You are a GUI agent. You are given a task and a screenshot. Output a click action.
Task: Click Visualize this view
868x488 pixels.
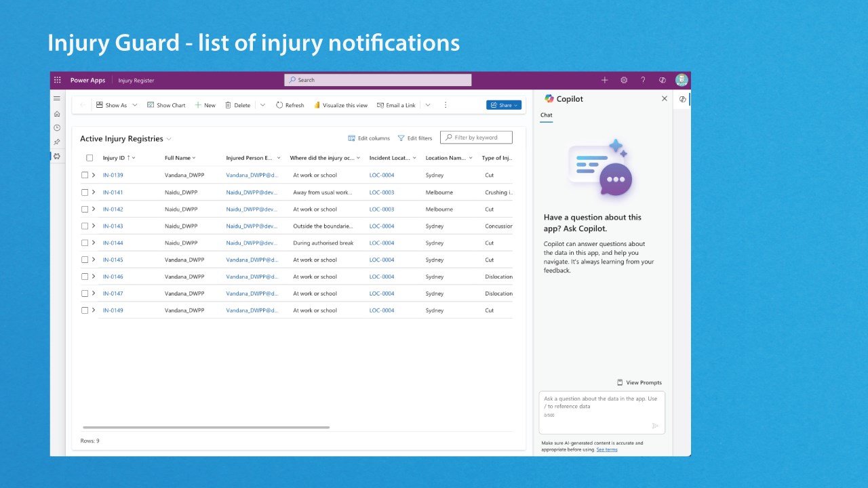point(340,105)
